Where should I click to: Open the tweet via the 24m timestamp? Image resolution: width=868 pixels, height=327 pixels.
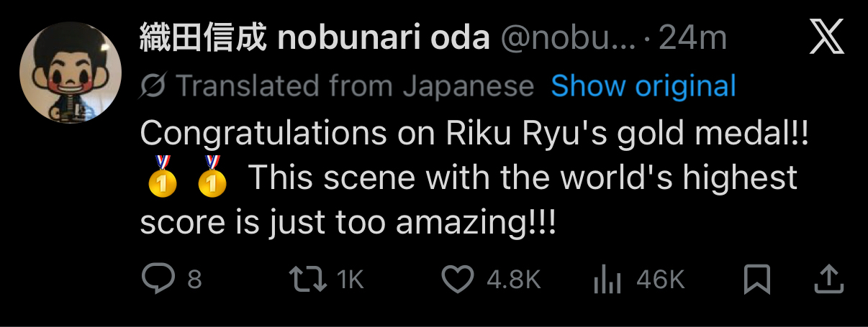[x=692, y=38]
